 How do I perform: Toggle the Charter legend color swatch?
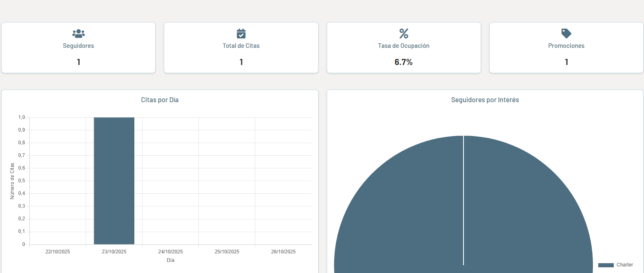tap(606, 265)
